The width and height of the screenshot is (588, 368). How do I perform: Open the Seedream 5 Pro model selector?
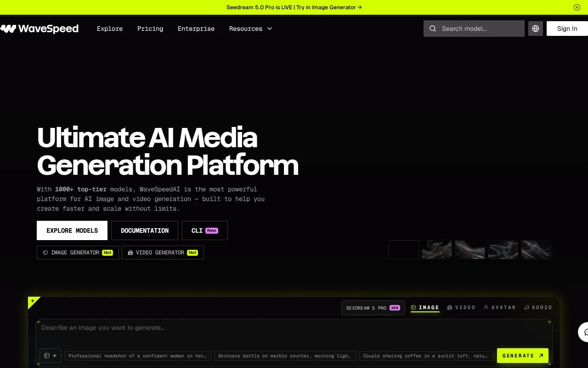pyautogui.click(x=373, y=308)
